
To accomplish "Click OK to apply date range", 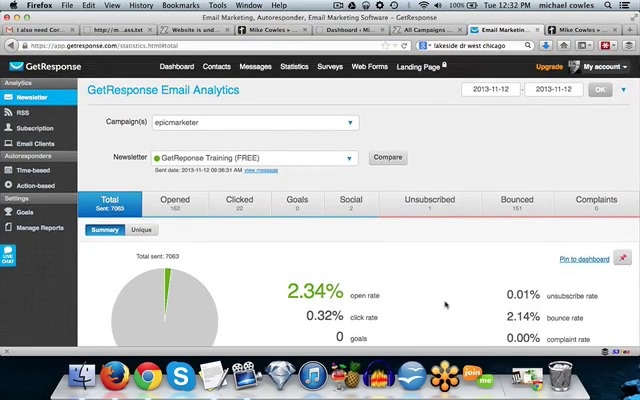I will pyautogui.click(x=600, y=90).
